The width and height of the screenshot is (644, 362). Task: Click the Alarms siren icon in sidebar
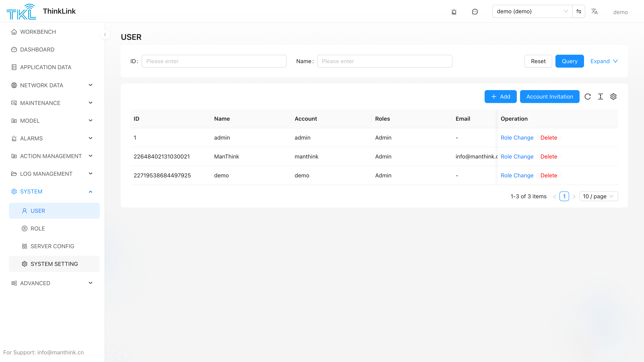point(14,138)
